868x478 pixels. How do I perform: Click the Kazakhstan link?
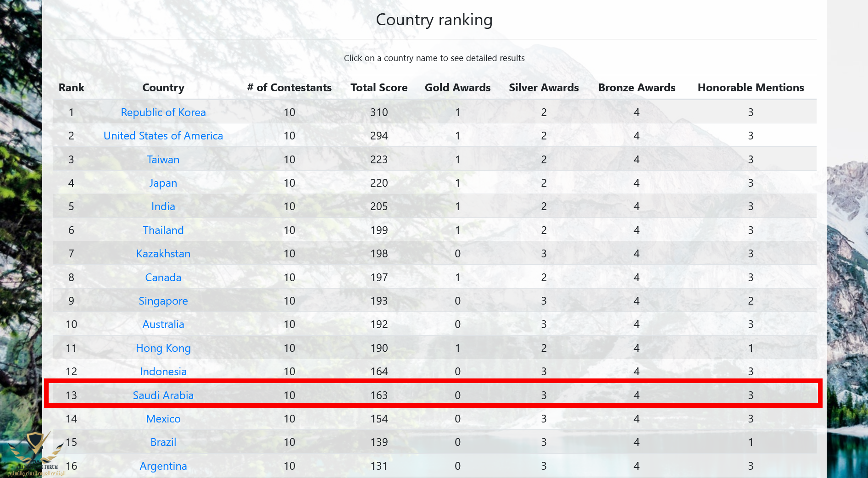coord(163,254)
